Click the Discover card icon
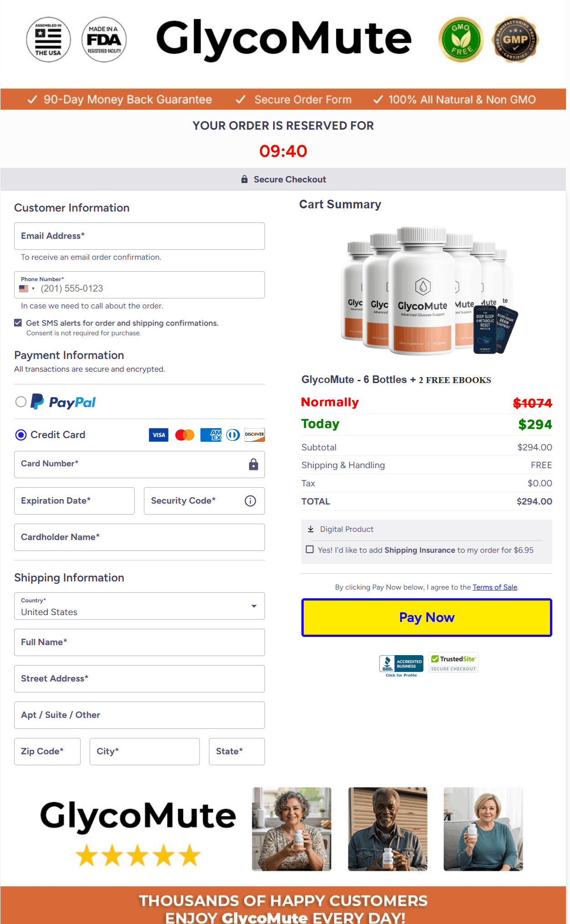 pos(254,435)
